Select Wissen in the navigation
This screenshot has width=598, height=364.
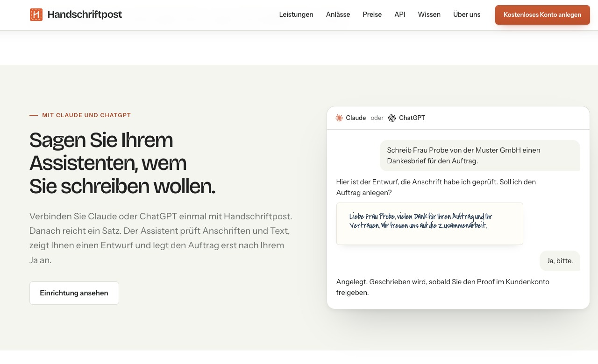pyautogui.click(x=429, y=14)
